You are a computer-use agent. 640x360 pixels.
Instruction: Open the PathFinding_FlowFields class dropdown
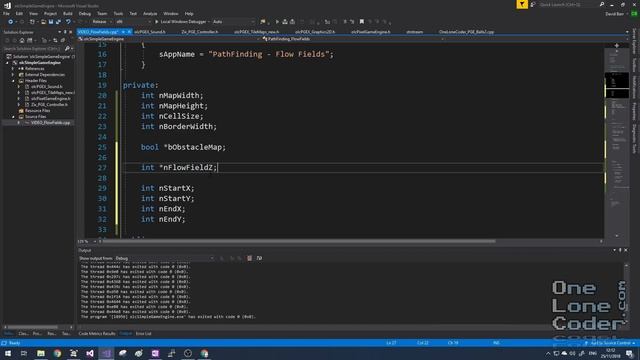coord(353,39)
